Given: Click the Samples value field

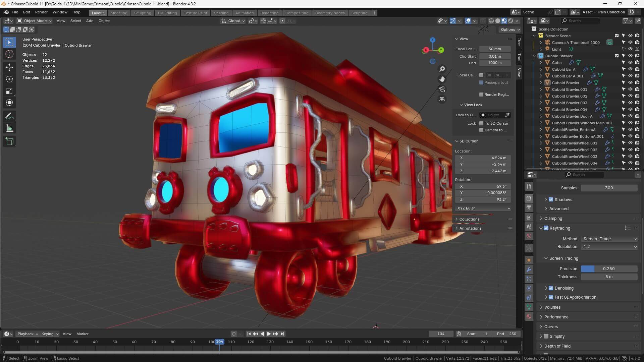Looking at the screenshot, I should pos(609,188).
